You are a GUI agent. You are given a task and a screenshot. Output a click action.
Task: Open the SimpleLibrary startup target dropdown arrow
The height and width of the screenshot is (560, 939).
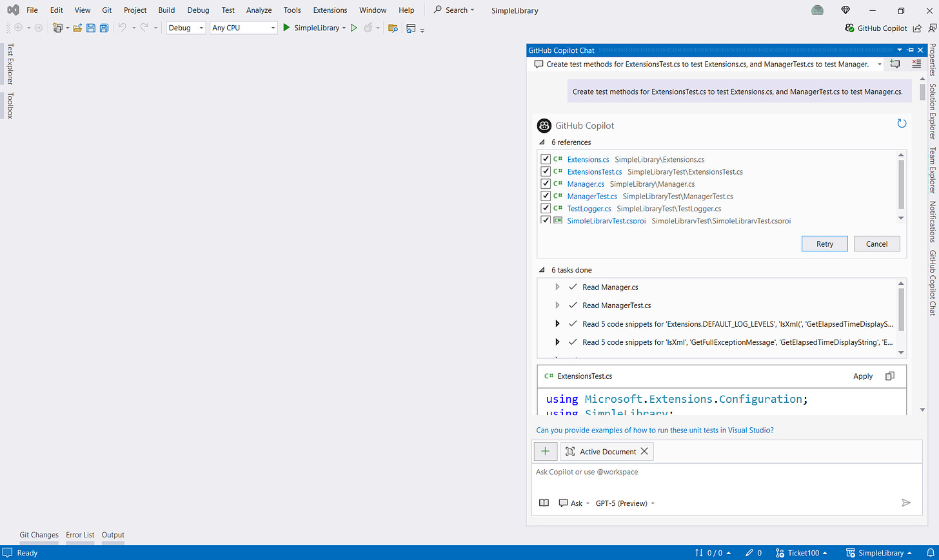[x=344, y=28]
